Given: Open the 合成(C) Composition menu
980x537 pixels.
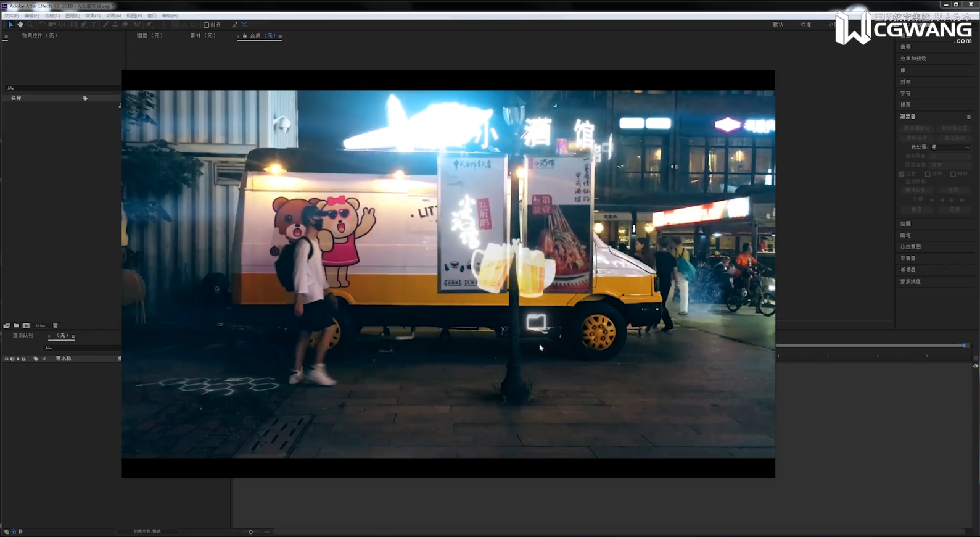Looking at the screenshot, I should [x=52, y=15].
